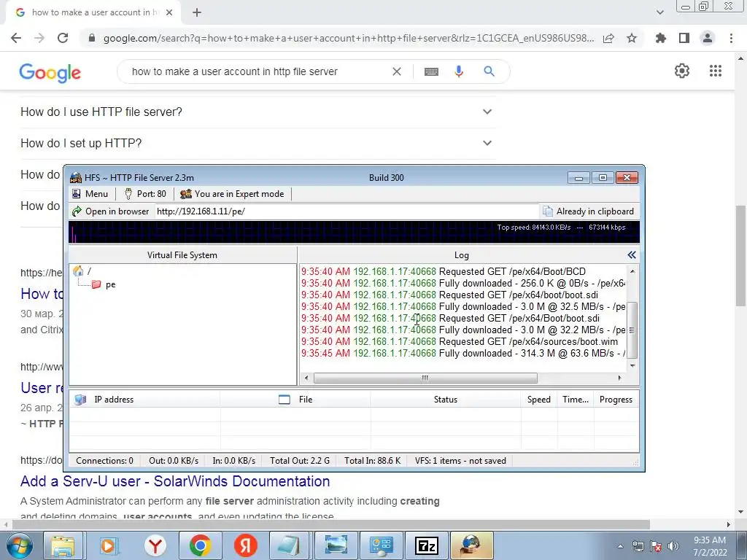This screenshot has height=560, width=747.
Task: Open the Chrome profile avatar
Action: point(708,38)
